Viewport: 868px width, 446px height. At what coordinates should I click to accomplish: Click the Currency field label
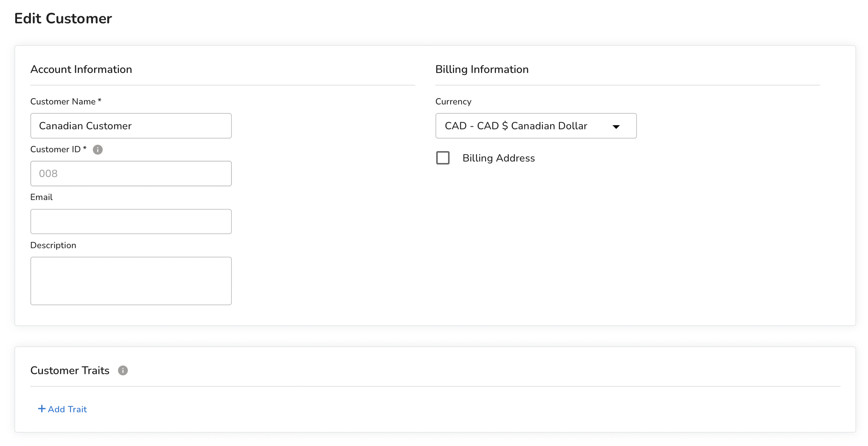click(453, 101)
